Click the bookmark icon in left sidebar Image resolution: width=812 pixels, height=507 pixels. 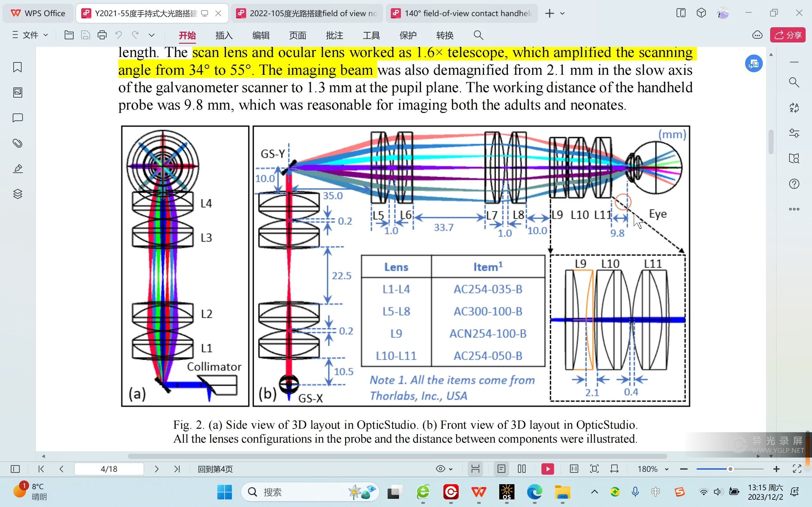(16, 67)
